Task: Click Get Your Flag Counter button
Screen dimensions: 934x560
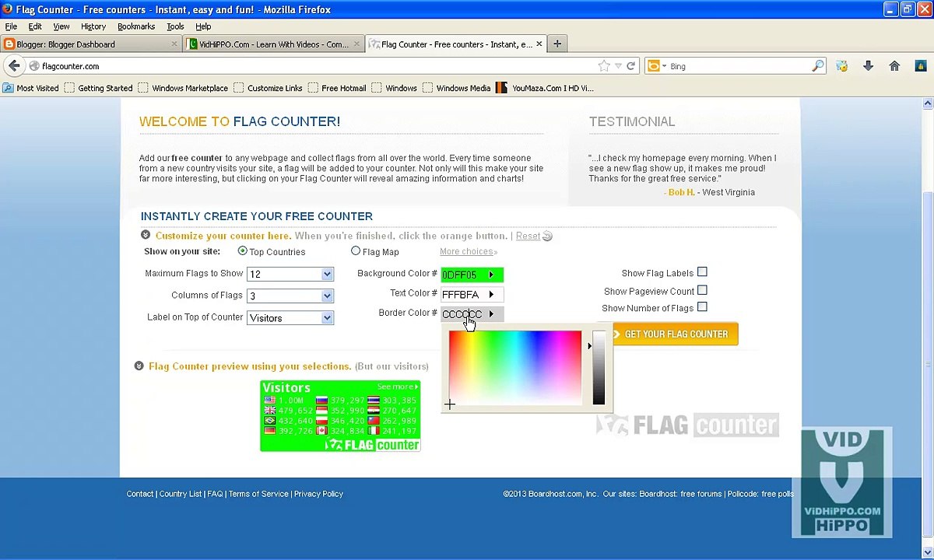Action: pos(675,334)
